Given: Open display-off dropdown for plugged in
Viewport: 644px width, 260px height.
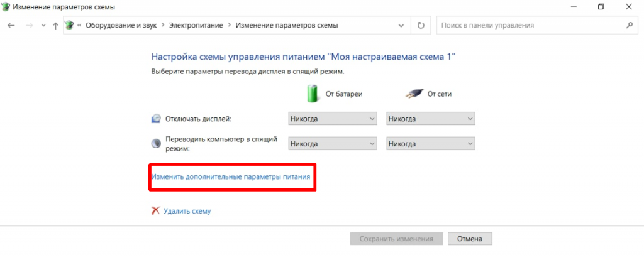Looking at the screenshot, I should (x=431, y=119).
